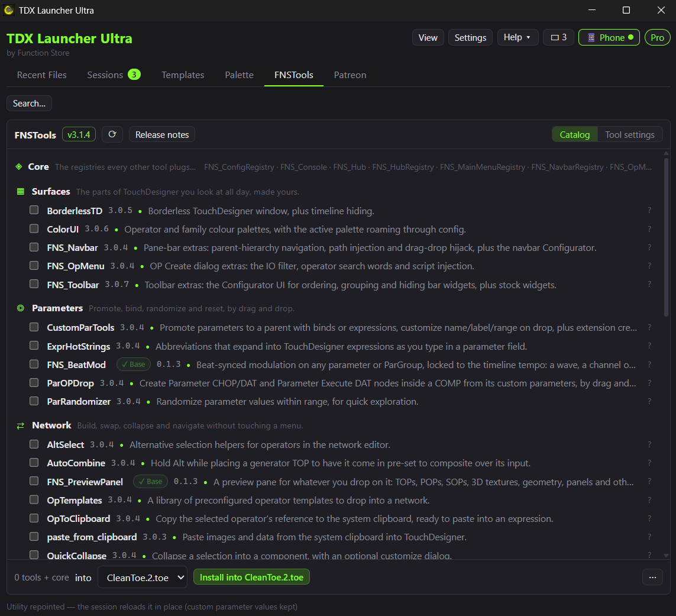Open help for FNS_Toolbar question mark
This screenshot has height=616, width=676.
[649, 284]
